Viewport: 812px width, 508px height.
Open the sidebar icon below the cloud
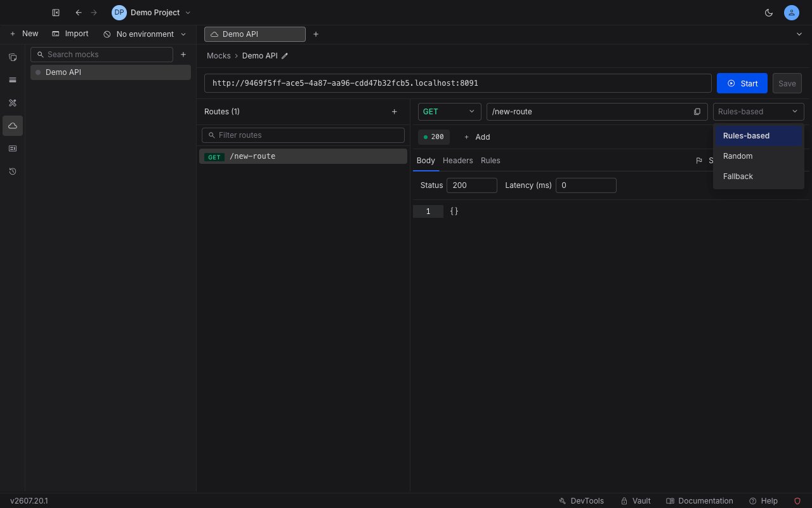[x=13, y=149]
